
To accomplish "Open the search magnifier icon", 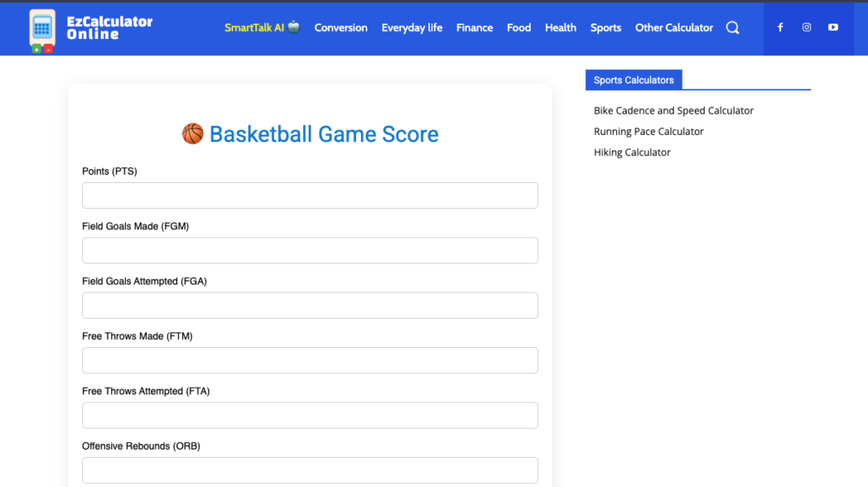I will (x=732, y=28).
